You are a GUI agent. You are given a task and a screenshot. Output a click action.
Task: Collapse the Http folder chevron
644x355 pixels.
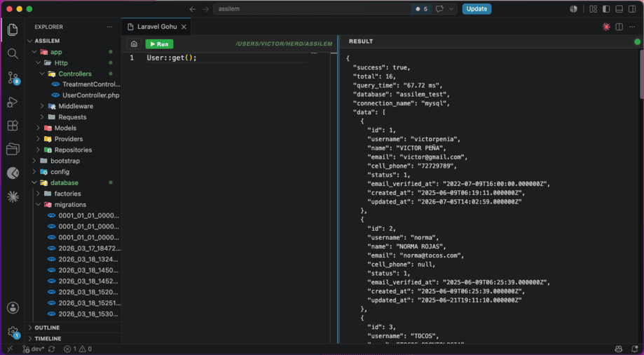point(39,63)
